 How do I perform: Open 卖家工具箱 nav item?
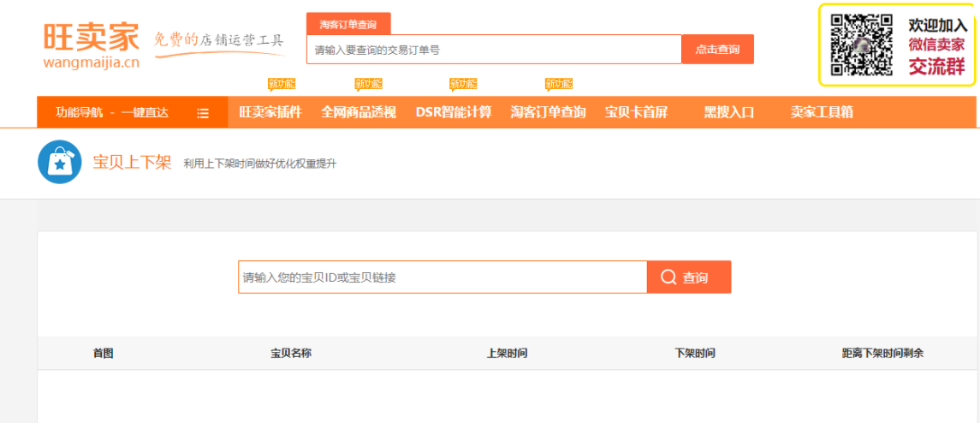click(822, 113)
